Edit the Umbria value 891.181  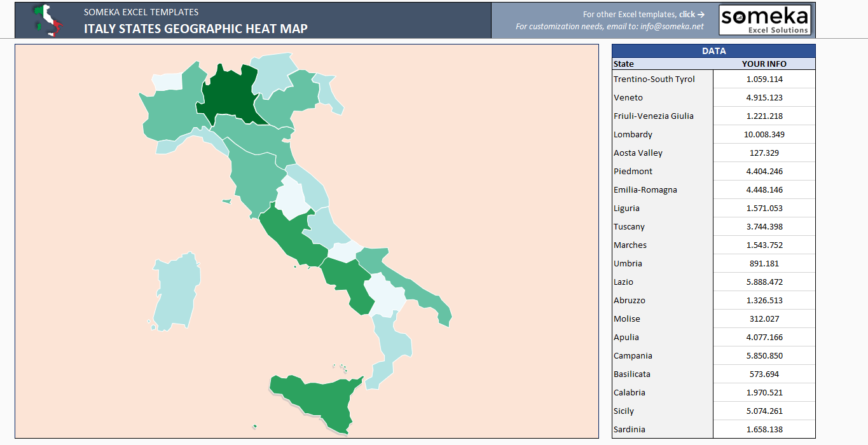[x=764, y=263]
